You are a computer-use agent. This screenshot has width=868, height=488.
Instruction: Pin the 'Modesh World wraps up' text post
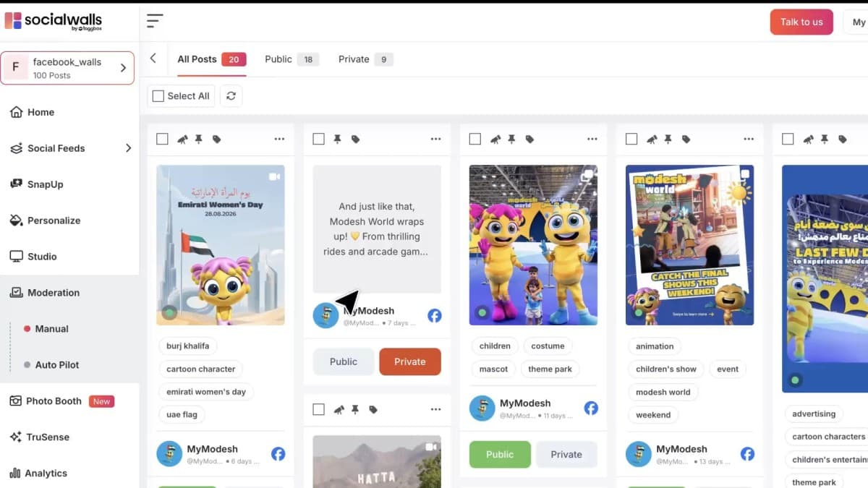tap(337, 139)
